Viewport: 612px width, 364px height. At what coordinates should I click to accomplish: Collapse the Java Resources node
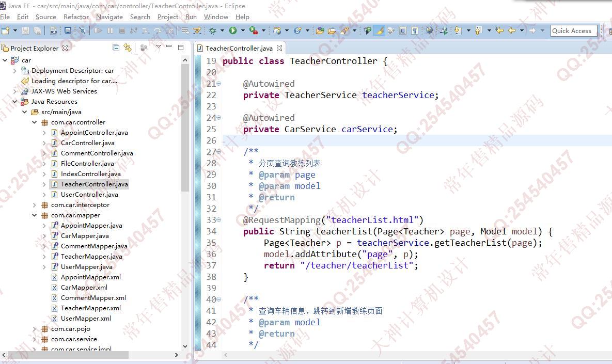pyautogui.click(x=15, y=101)
